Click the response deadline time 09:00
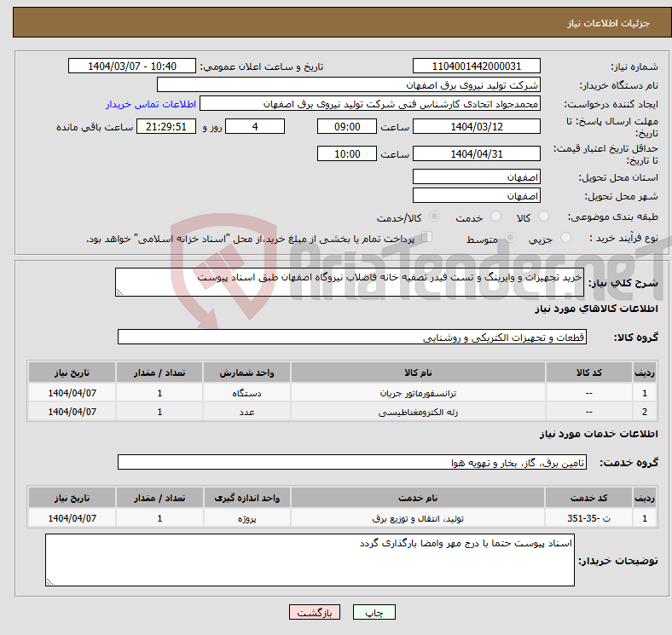 pos(347,126)
